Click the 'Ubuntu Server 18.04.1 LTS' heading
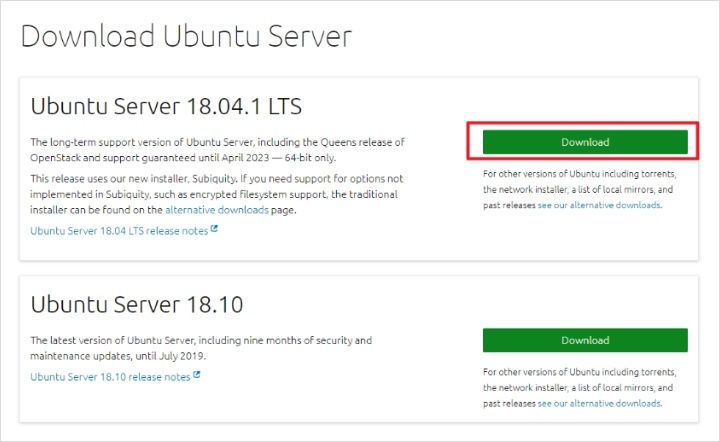720x442 pixels. click(x=166, y=107)
